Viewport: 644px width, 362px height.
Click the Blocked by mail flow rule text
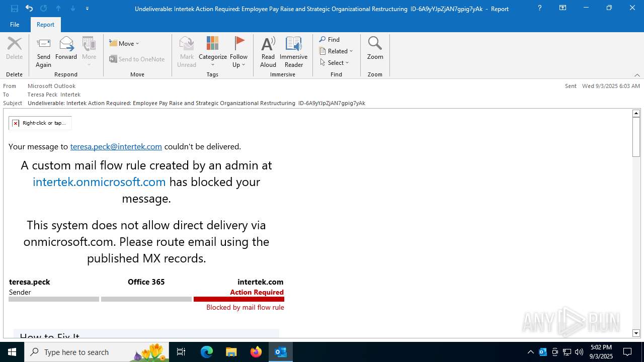[245, 307]
